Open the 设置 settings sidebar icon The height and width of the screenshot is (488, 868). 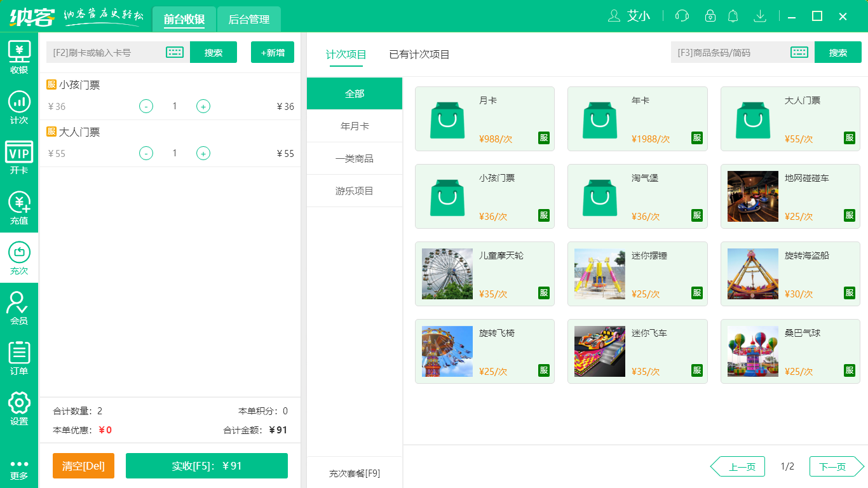click(x=19, y=409)
